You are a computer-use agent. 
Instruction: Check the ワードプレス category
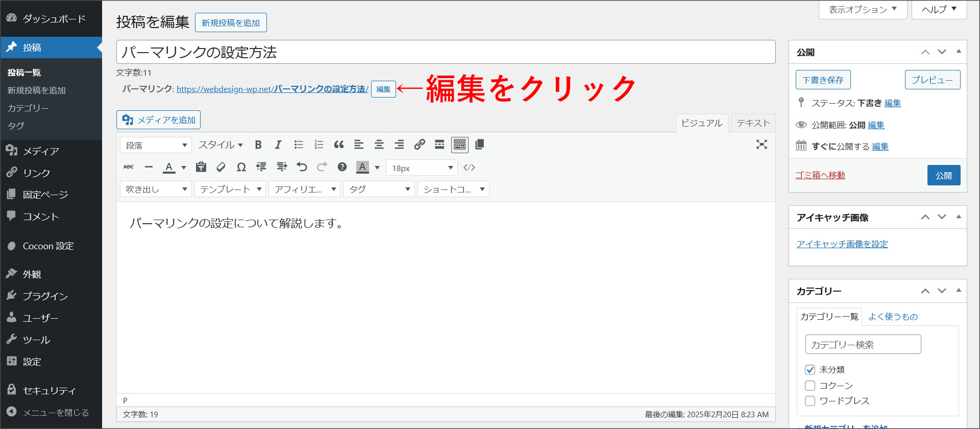tap(810, 401)
